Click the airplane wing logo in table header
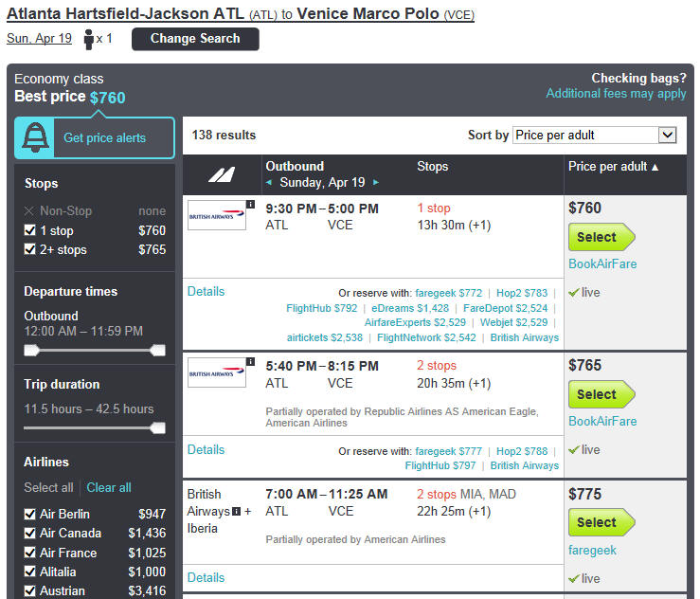 [222, 174]
